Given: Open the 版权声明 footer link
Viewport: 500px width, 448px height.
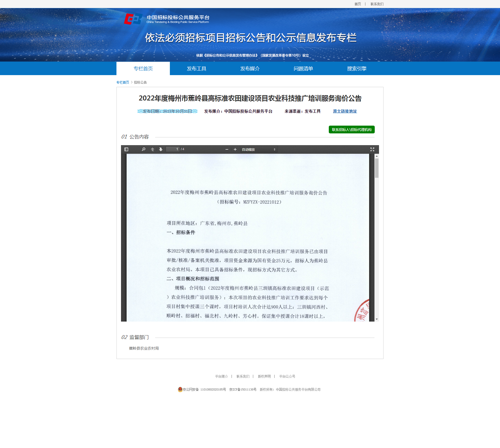Looking at the screenshot, I should 264,376.
